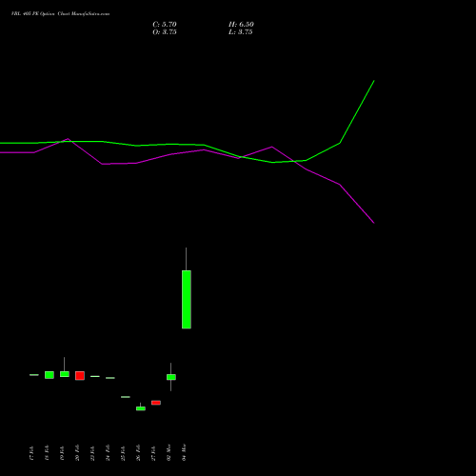476x476 pixels.
Task: Click the red 27 Feb candlestick
Action: (x=156, y=403)
